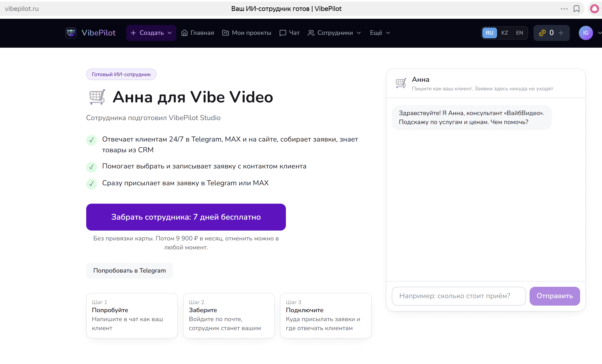Screen dimensions: 602x364
Task: Switch language to KZ
Action: tap(504, 33)
